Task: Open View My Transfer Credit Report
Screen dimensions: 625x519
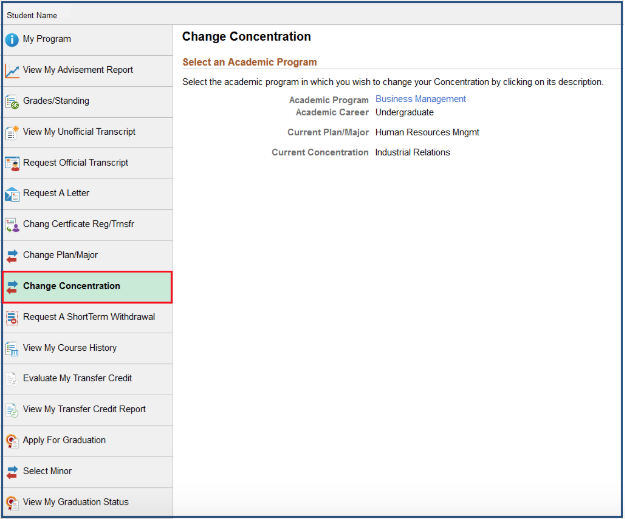Action: 84,409
